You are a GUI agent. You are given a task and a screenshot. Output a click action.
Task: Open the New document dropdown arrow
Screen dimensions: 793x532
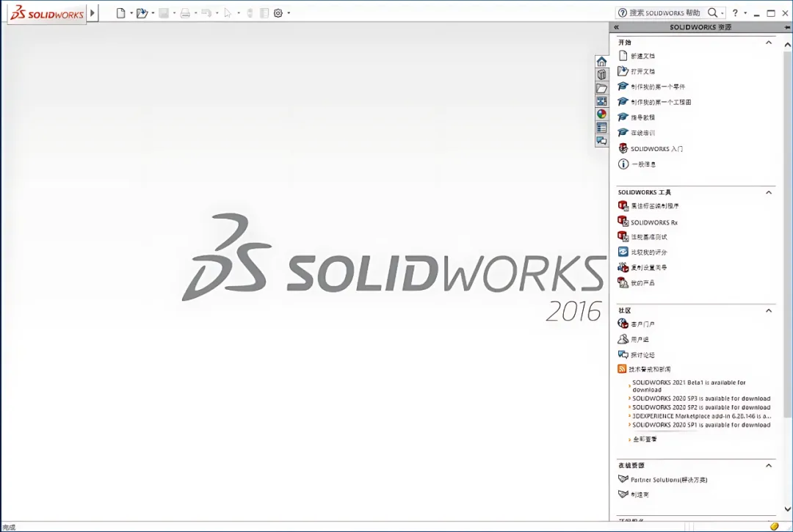(x=131, y=13)
